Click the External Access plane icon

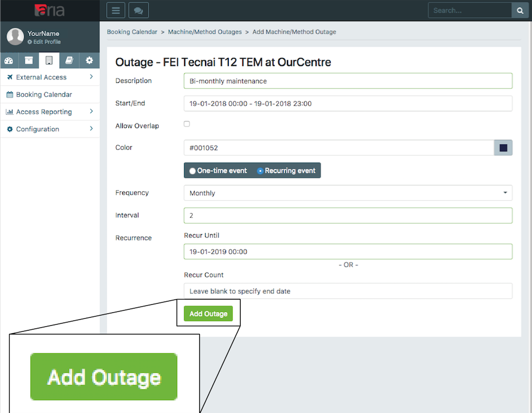[10, 78]
